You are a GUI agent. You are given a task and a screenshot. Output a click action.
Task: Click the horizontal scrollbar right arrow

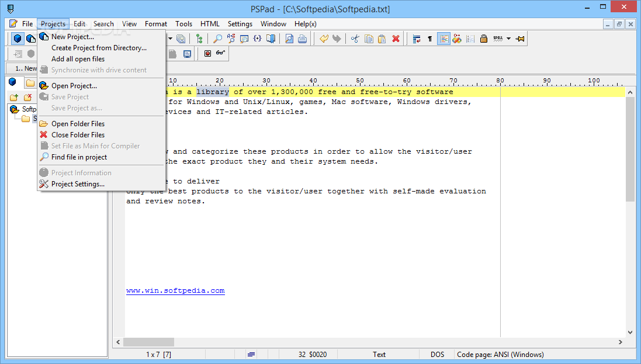tap(620, 342)
